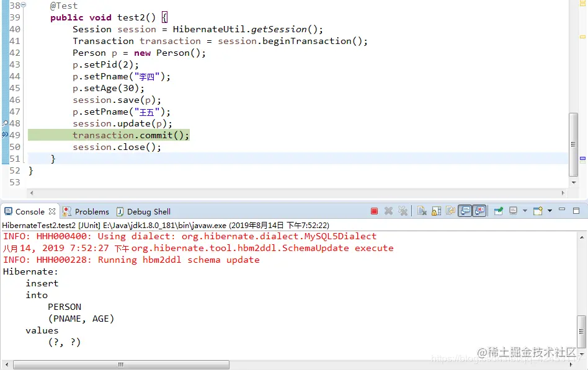Click the Hibernate: console output line
Image resolution: width=588 pixels, height=370 pixels.
30,271
